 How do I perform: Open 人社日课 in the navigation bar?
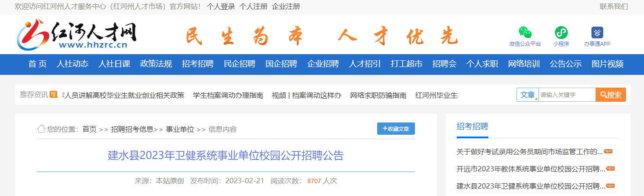114,64
